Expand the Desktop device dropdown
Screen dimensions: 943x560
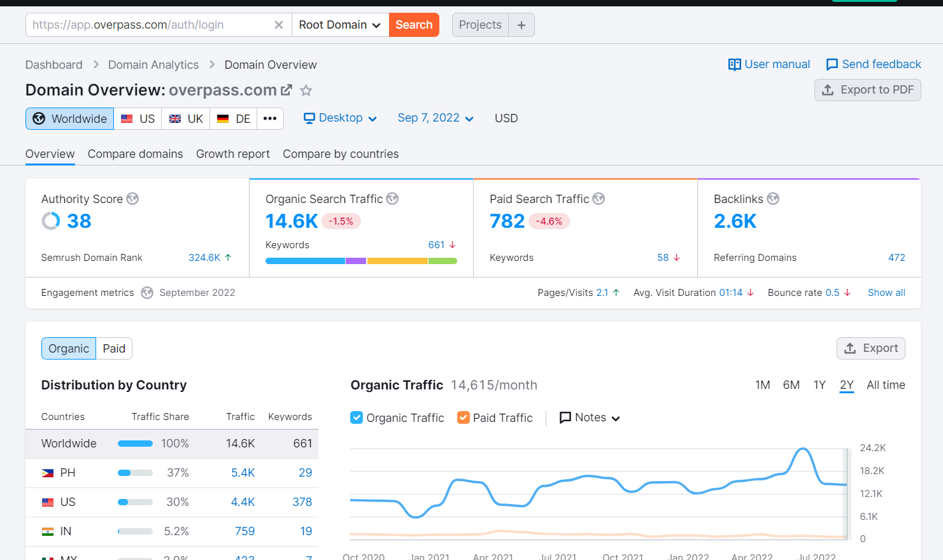pos(340,118)
